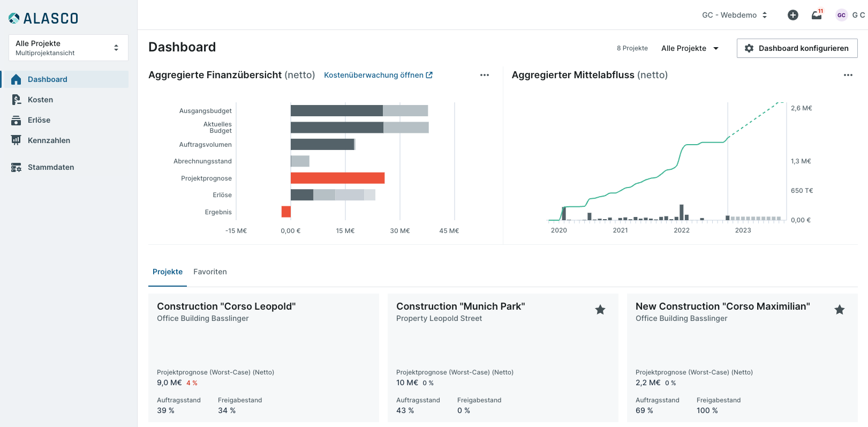Click the plus add icon in header

click(793, 15)
